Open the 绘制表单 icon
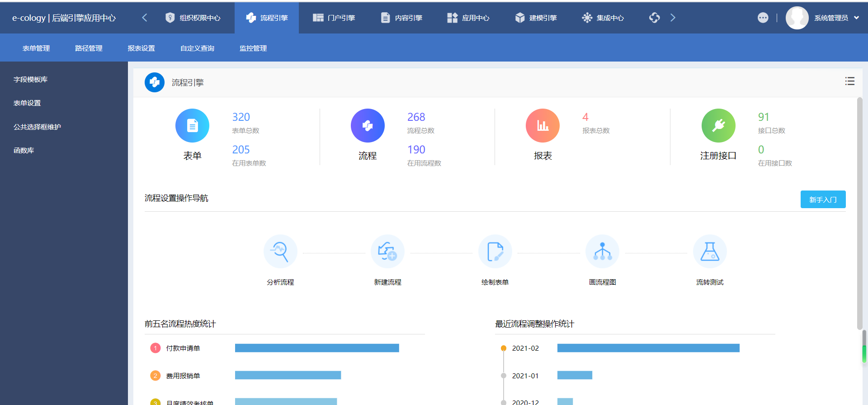This screenshot has width=868, height=405. (495, 252)
